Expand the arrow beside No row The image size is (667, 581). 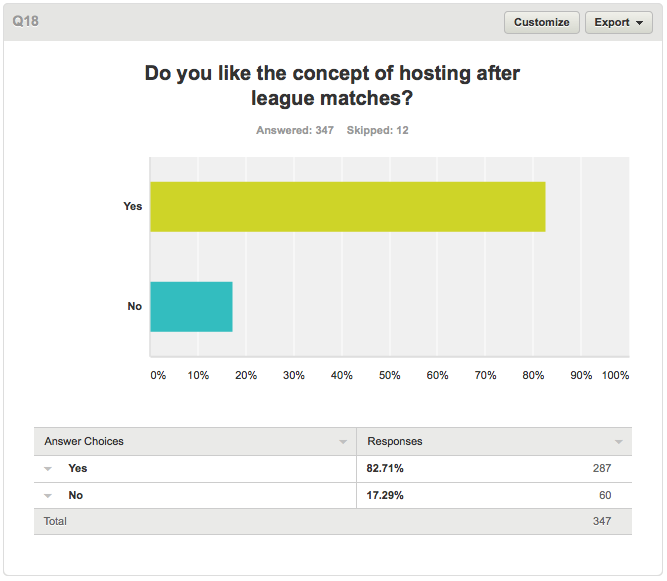point(48,496)
